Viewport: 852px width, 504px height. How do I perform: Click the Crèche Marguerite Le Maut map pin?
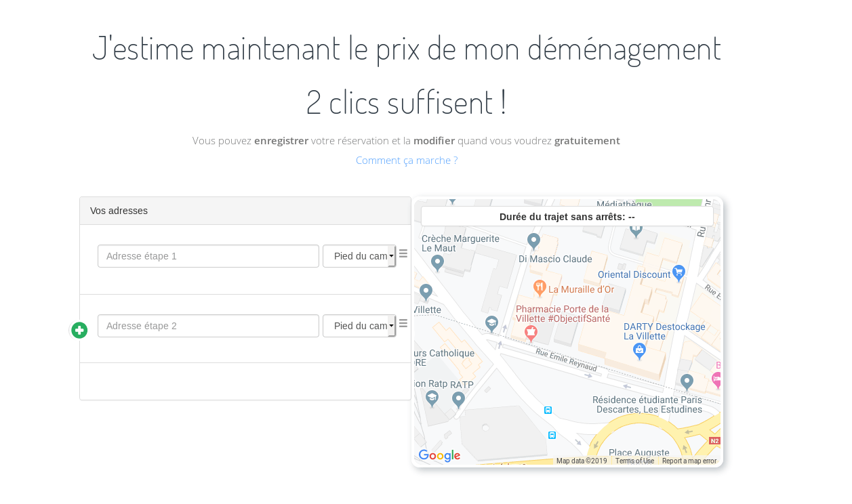[x=437, y=262]
